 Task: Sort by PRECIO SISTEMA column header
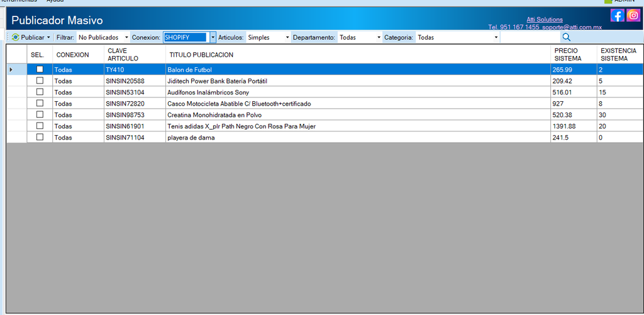[x=574, y=55]
